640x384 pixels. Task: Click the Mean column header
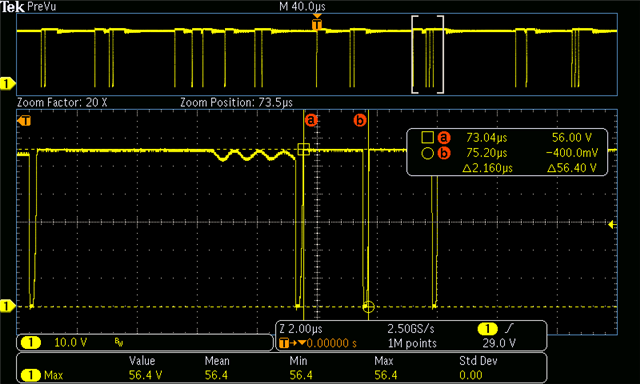tap(217, 361)
